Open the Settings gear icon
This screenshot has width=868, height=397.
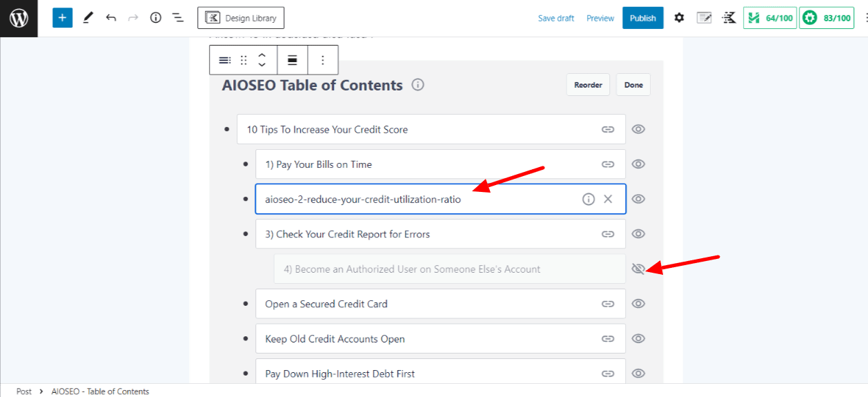(x=679, y=18)
